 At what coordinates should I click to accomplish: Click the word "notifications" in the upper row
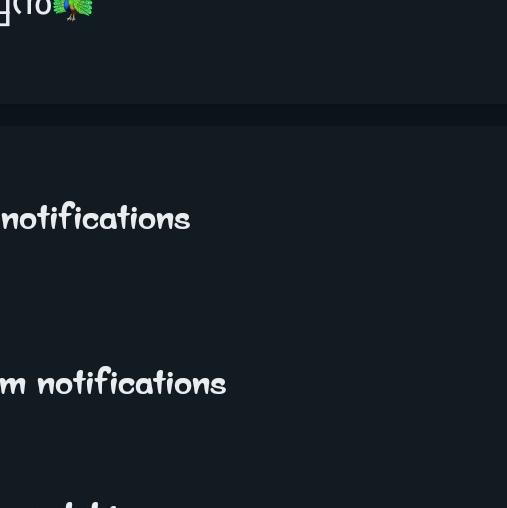tap(96, 216)
